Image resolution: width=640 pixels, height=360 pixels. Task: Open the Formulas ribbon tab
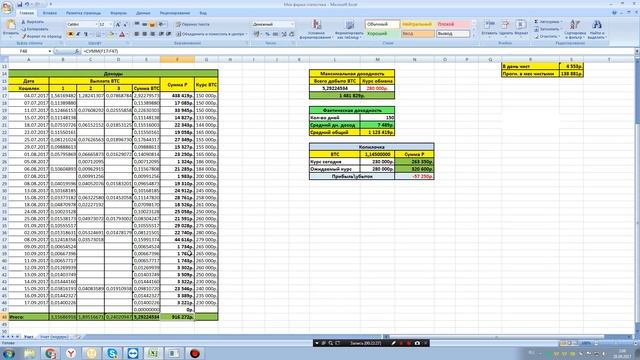coord(119,13)
